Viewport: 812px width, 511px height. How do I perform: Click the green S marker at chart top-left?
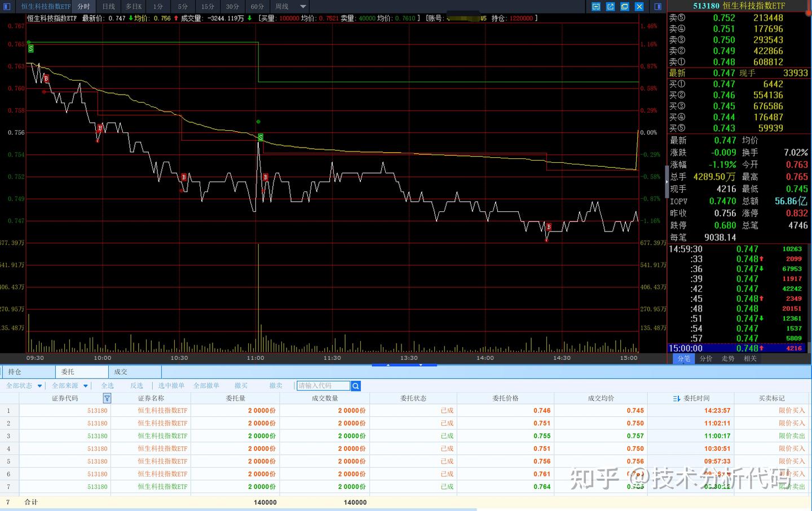pos(30,48)
